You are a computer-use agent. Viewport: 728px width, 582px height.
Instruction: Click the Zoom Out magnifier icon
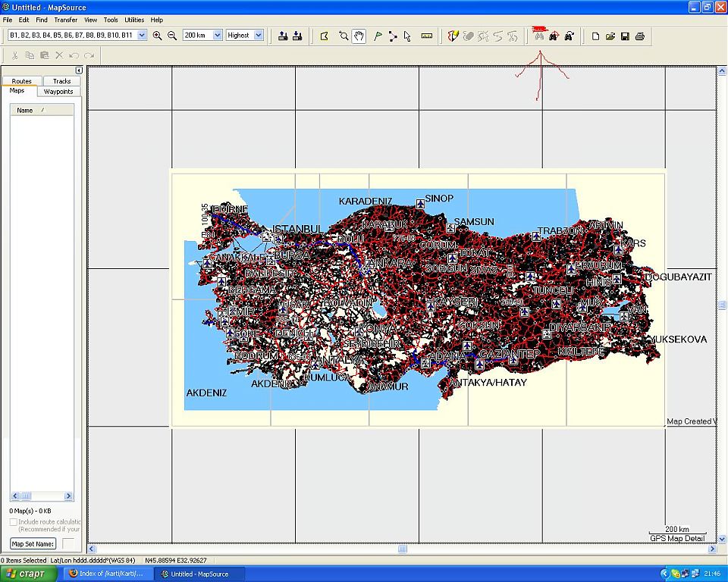[x=172, y=36]
